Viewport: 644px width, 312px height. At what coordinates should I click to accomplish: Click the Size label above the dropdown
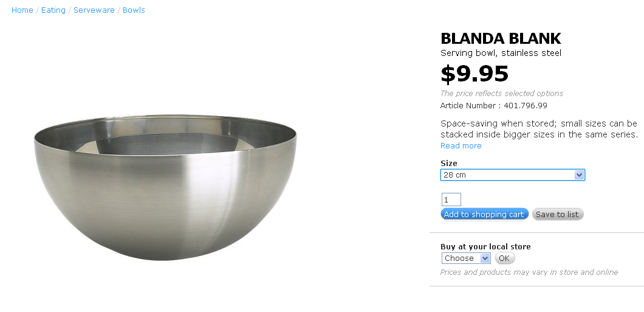point(448,163)
